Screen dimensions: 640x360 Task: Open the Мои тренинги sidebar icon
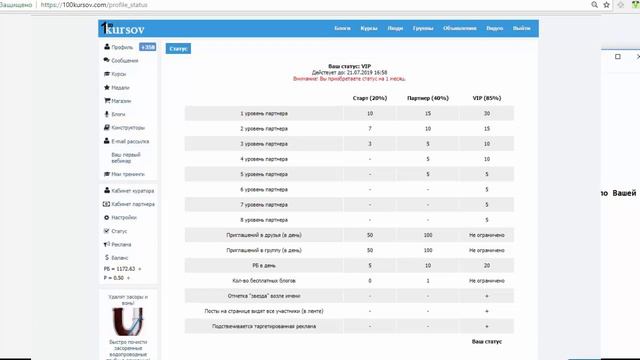[x=107, y=174]
